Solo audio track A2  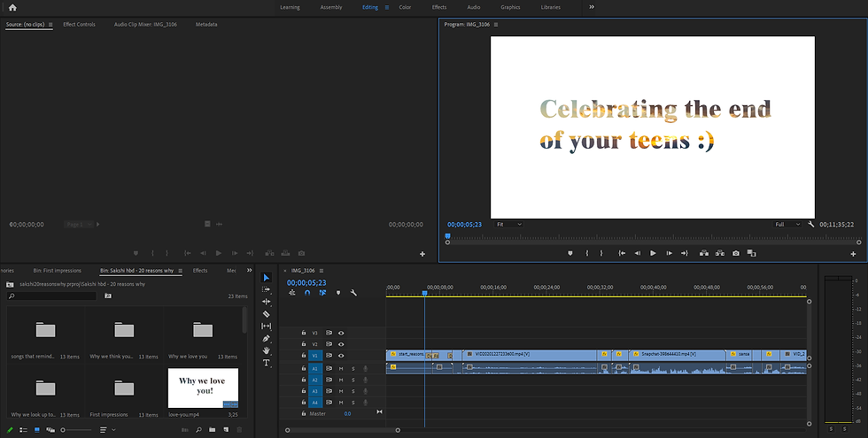[353, 380]
